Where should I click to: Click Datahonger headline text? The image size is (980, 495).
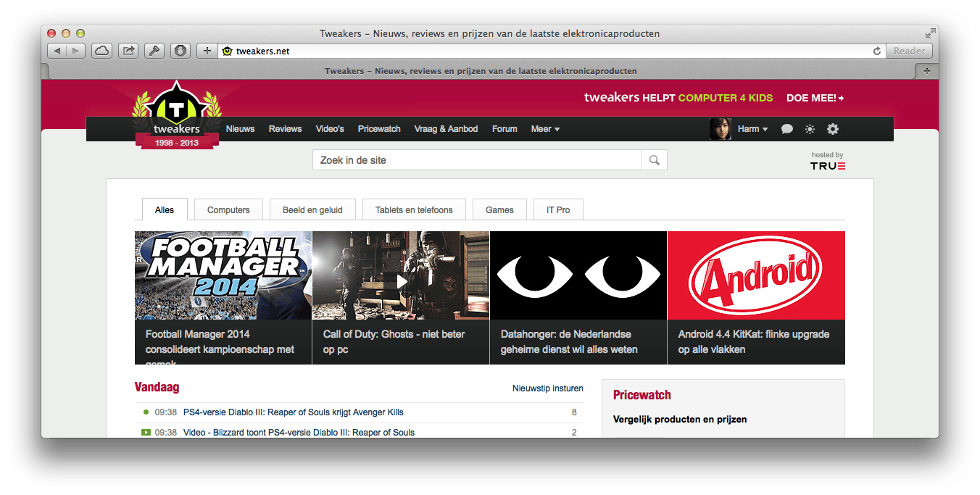(569, 342)
